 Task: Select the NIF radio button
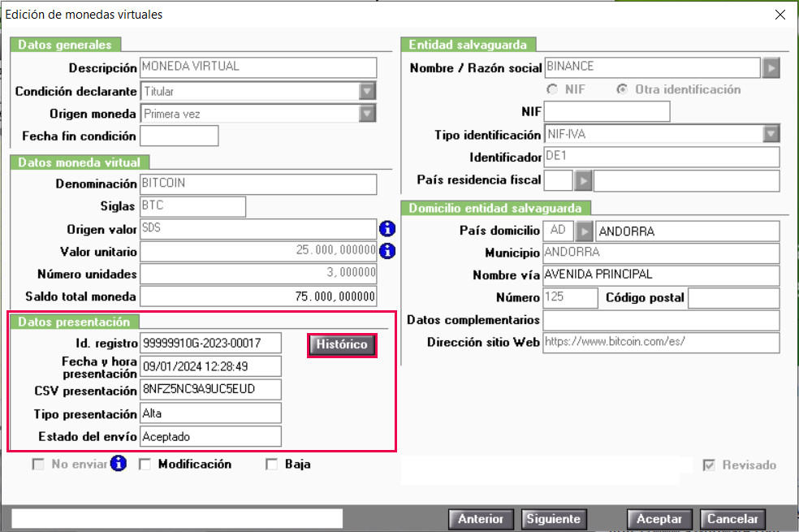552,89
